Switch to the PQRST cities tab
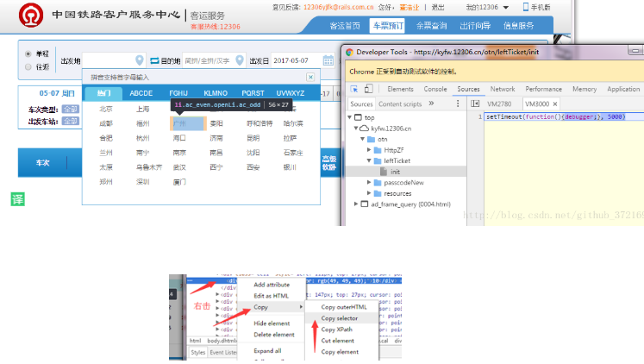 pyautogui.click(x=253, y=93)
